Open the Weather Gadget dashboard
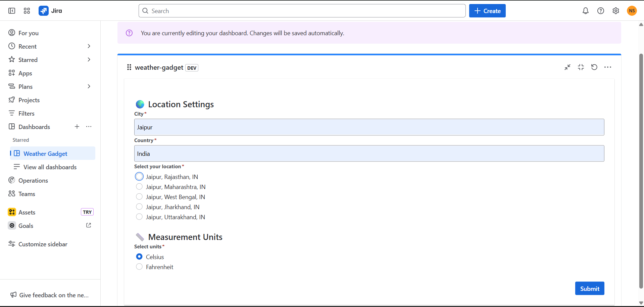644x307 pixels. [53, 153]
